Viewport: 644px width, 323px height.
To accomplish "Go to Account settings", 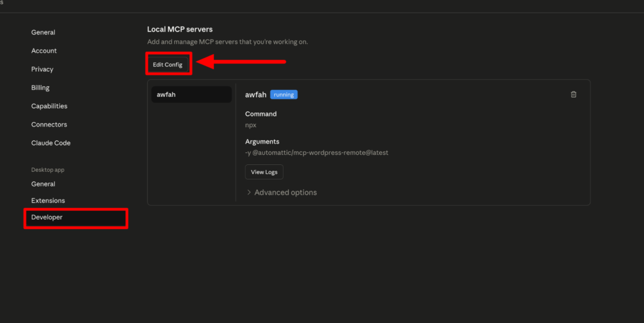I will tap(44, 51).
